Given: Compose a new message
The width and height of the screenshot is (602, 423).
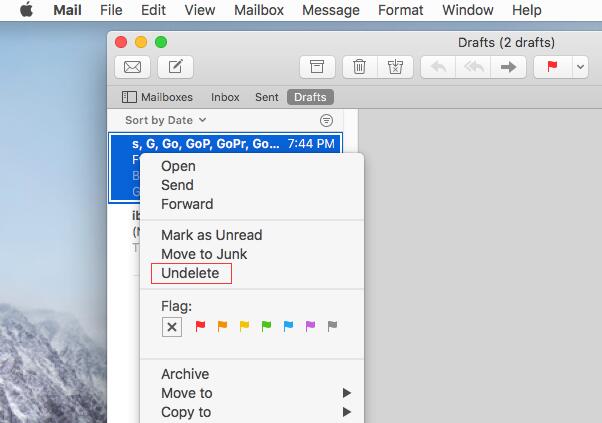Looking at the screenshot, I should [x=175, y=67].
